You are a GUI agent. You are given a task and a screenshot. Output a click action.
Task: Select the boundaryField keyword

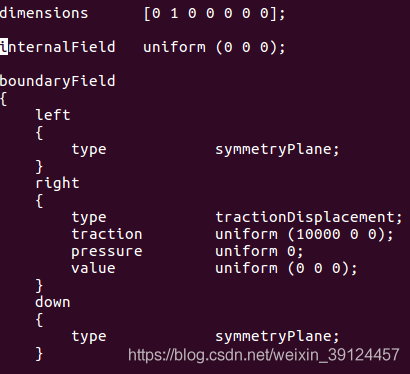[x=58, y=81]
